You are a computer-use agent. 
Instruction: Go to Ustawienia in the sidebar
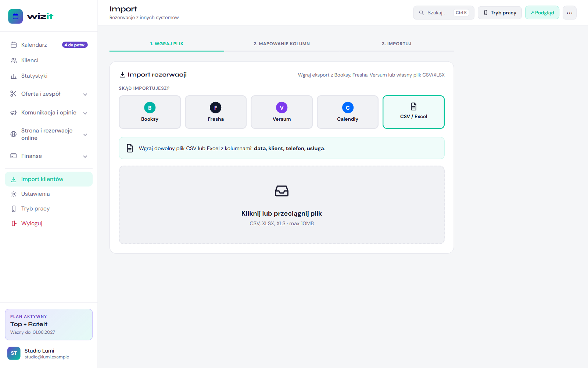pyautogui.click(x=49, y=194)
